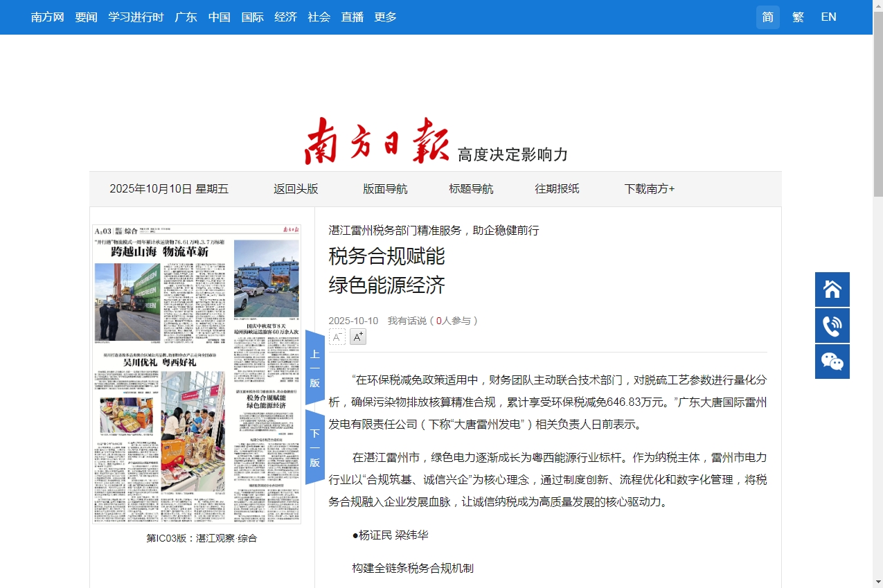Click the 南方日报 masthead logo
Screen dimensions: 883x588
[378, 140]
